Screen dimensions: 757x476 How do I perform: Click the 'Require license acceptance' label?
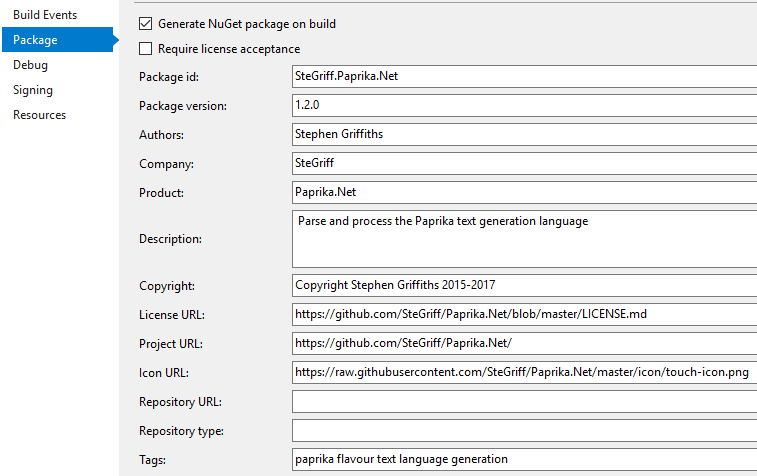[229, 49]
